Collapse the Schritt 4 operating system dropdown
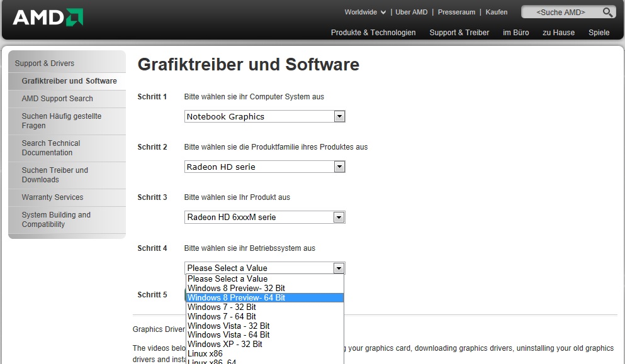 point(265,268)
